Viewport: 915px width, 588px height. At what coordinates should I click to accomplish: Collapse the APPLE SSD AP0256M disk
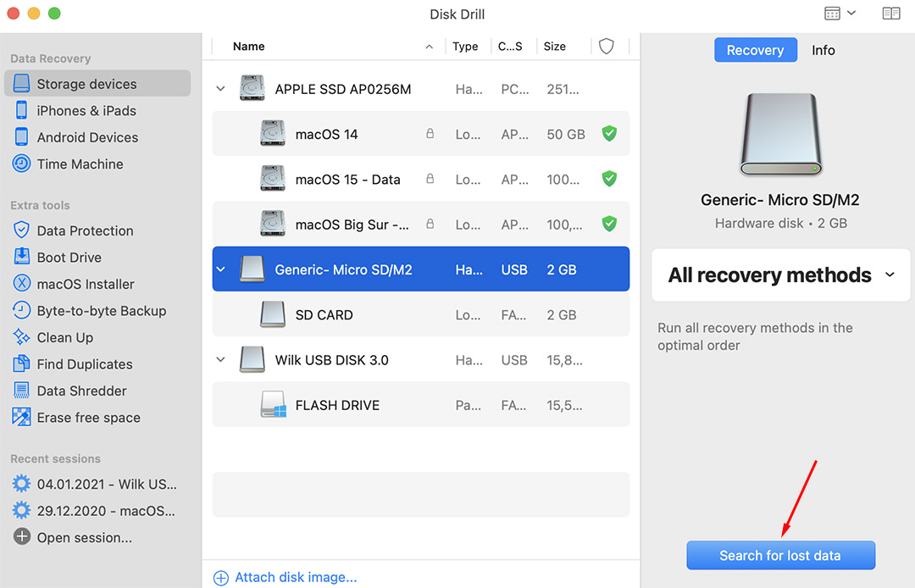(220, 89)
